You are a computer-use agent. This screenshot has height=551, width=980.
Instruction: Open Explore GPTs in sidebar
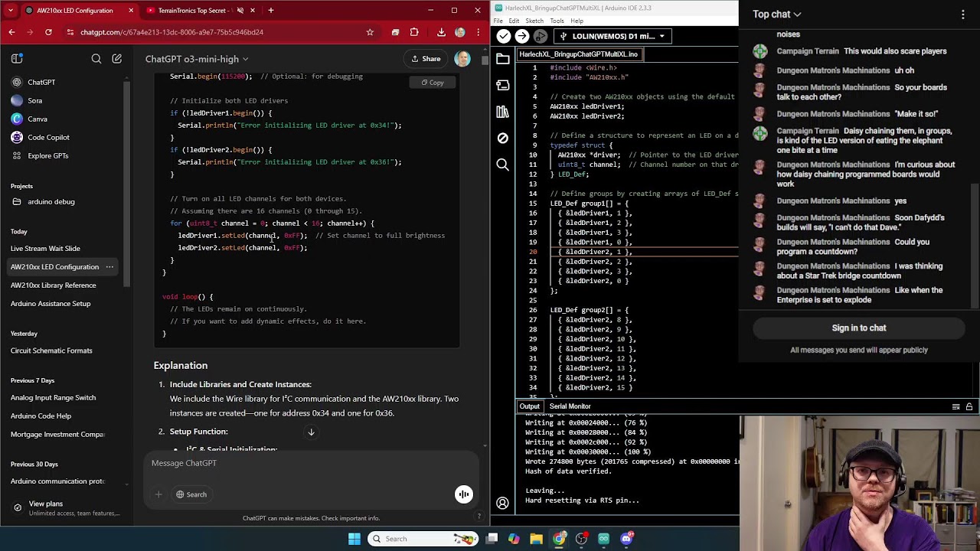coord(47,155)
